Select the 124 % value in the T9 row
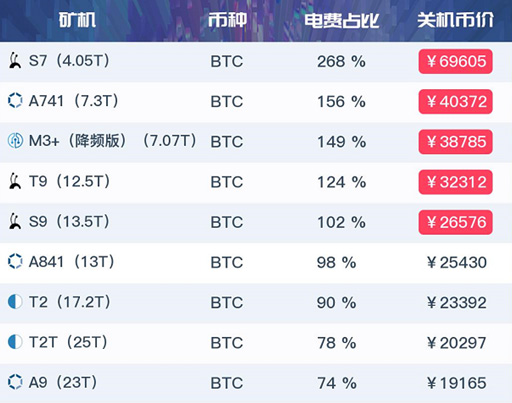The height and width of the screenshot is (403, 512). point(341,182)
